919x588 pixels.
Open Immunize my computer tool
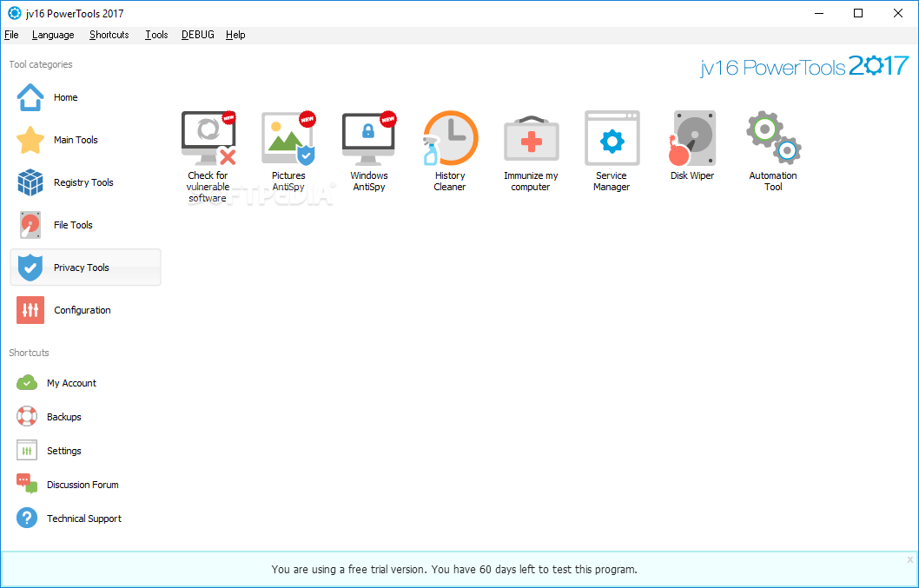click(531, 152)
